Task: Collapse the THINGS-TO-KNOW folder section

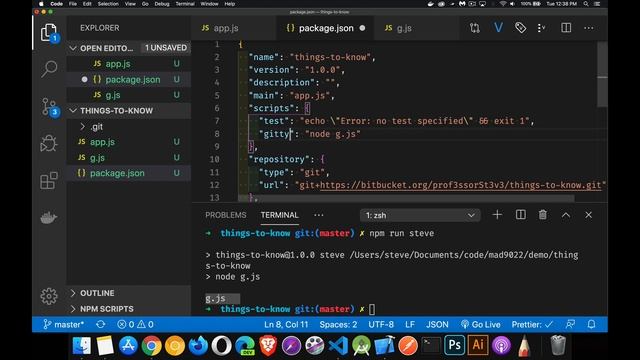Action: click(x=73, y=111)
